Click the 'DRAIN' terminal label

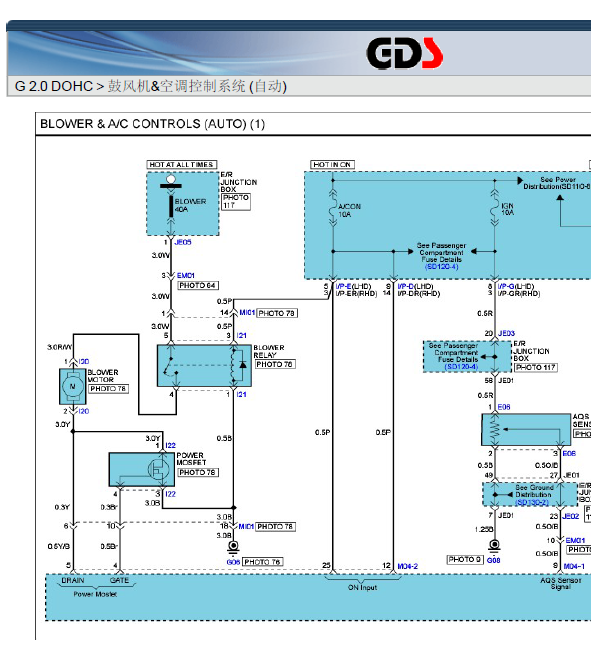(x=73, y=580)
